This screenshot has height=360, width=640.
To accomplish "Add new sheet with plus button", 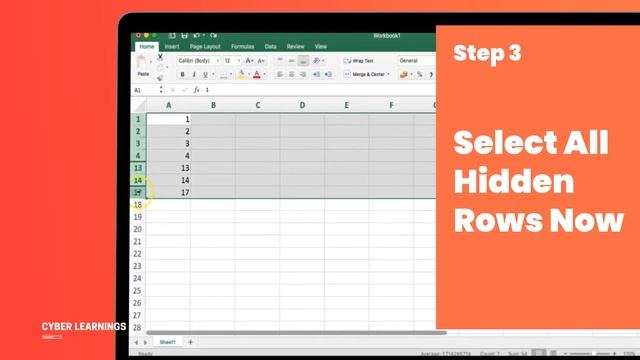I will click(x=190, y=342).
